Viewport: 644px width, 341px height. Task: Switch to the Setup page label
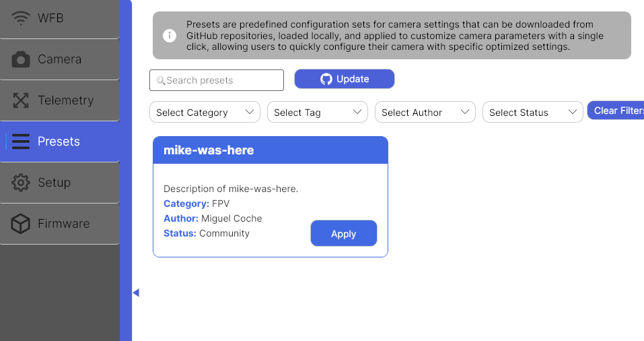click(x=55, y=183)
